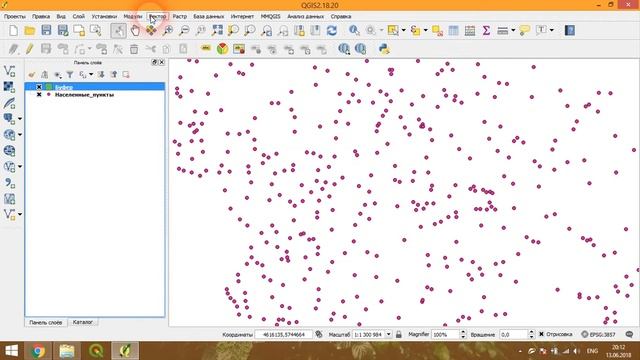The height and width of the screenshot is (360, 640).
Task: Click the Refresh map arrows icon
Action: click(332, 31)
